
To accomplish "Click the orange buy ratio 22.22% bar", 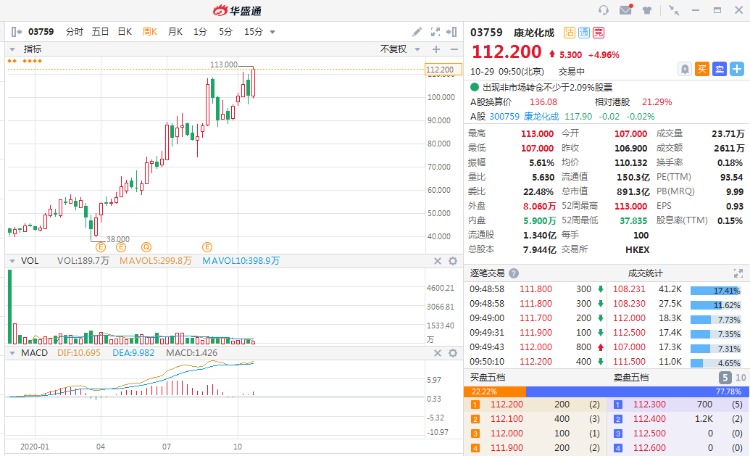I will [x=495, y=391].
